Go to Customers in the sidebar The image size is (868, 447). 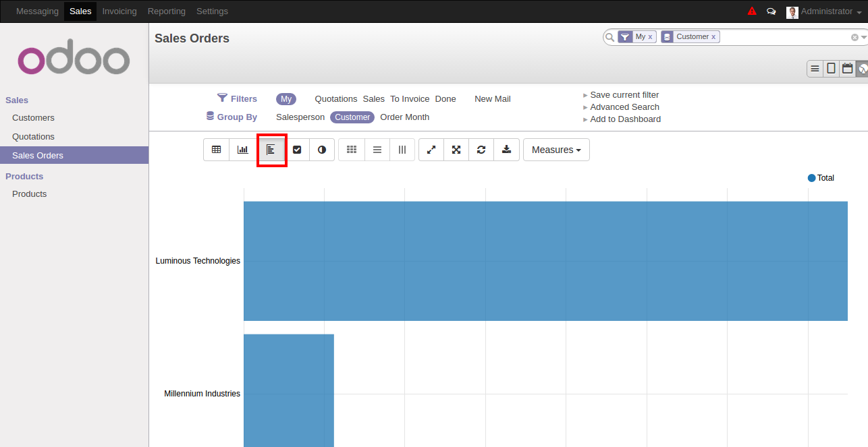click(33, 118)
